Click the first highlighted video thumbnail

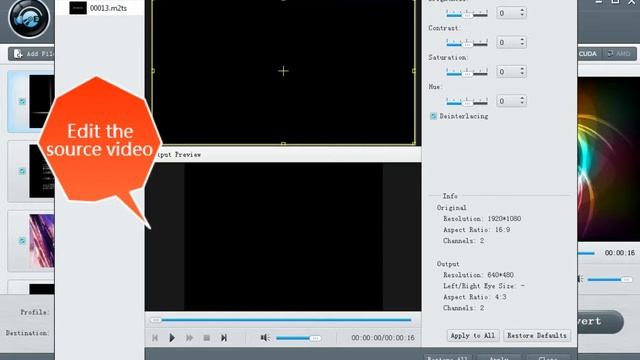pos(42,101)
